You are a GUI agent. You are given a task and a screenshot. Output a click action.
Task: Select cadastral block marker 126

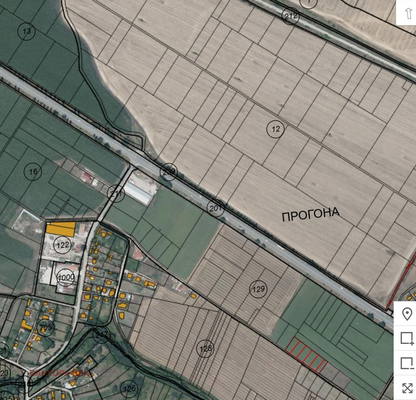[129, 388]
